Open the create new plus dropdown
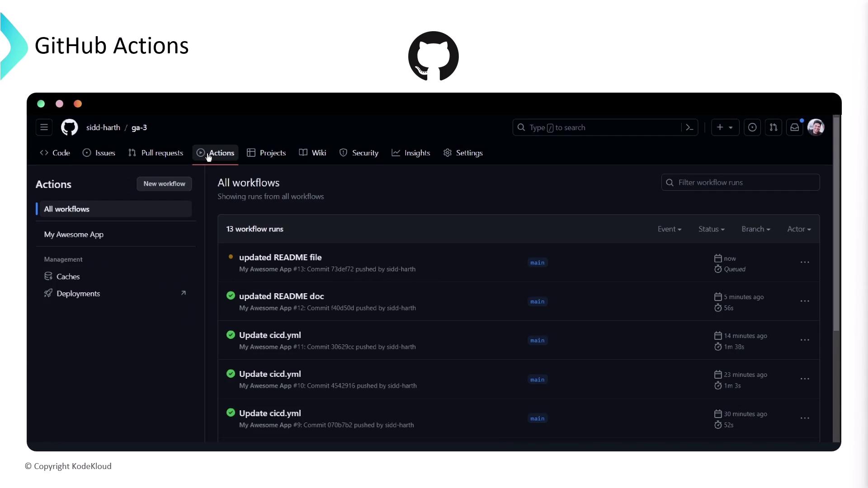Screen dimensions: 868x488 point(725,127)
